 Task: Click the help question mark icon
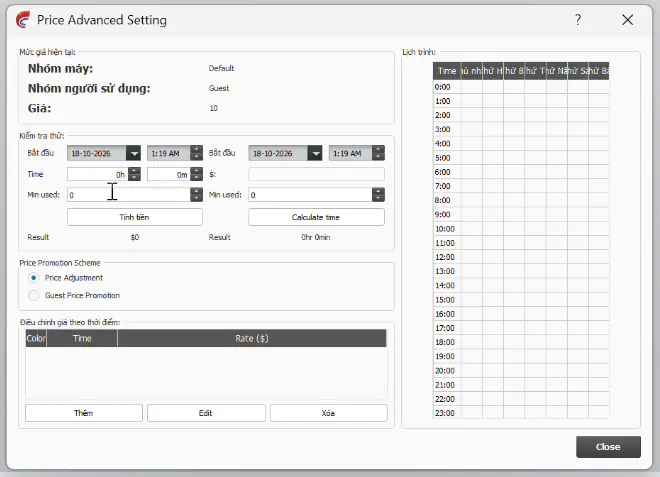pos(578,19)
